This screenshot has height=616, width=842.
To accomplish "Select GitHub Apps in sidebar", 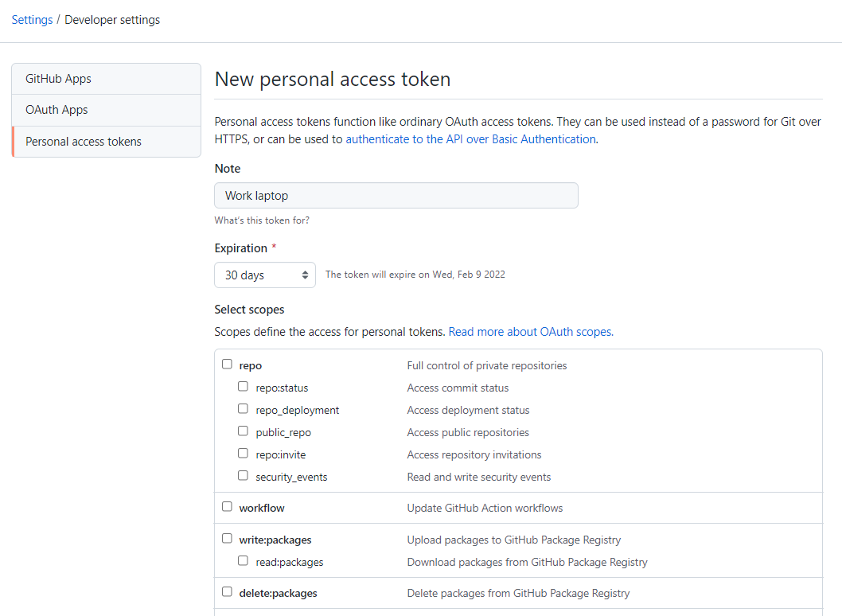I will point(107,79).
